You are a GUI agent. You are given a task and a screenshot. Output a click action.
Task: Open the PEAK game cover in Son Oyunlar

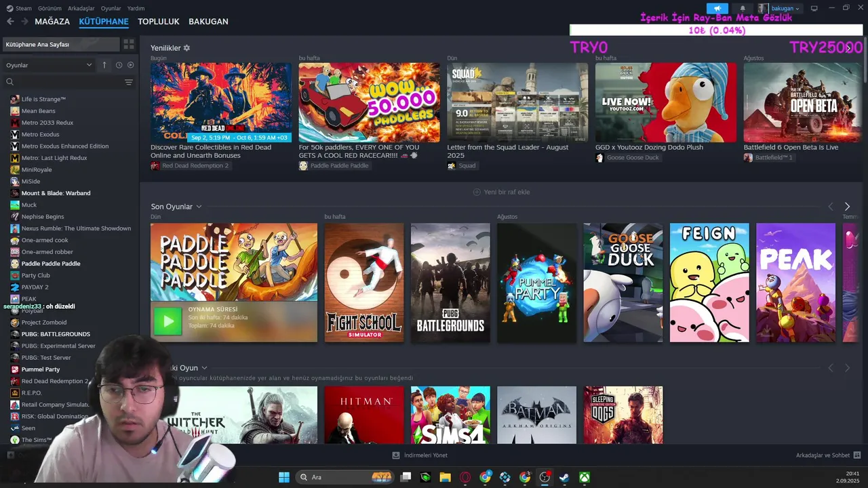pos(795,283)
